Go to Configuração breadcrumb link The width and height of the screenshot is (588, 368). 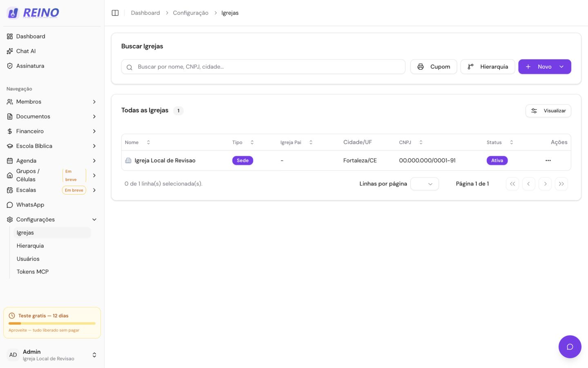[x=191, y=13]
